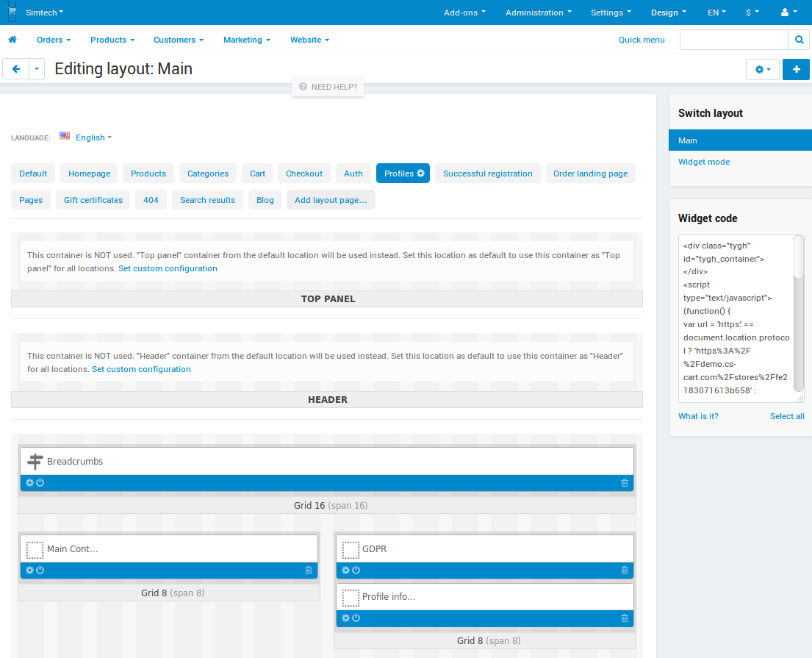Click the Select all link
The width and height of the screenshot is (812, 658).
pyautogui.click(x=786, y=416)
